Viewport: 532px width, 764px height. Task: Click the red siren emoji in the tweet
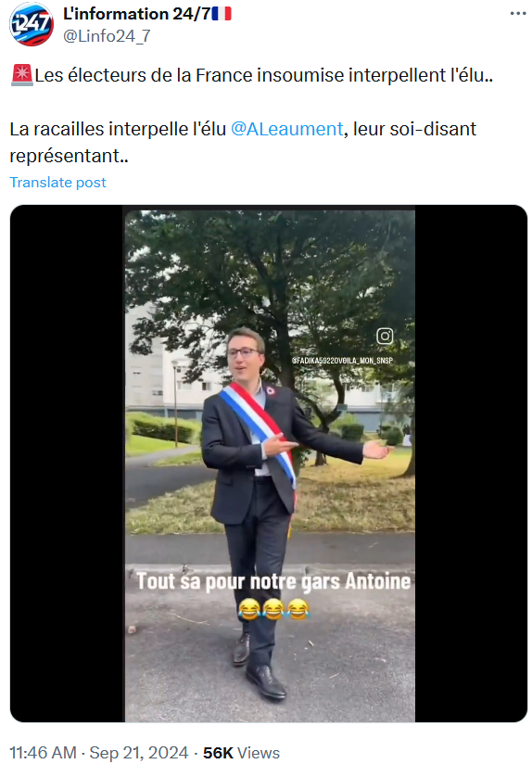tap(21, 75)
